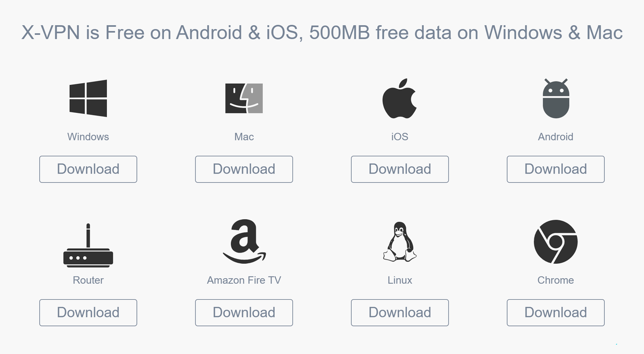644x354 pixels.
Task: Select the Chrome browser icon
Action: coord(555,242)
